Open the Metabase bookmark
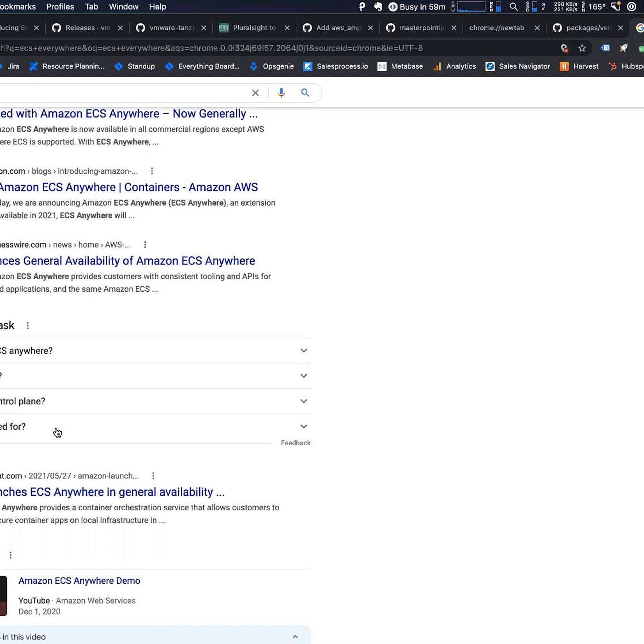The image size is (644, 644). pyautogui.click(x=400, y=66)
